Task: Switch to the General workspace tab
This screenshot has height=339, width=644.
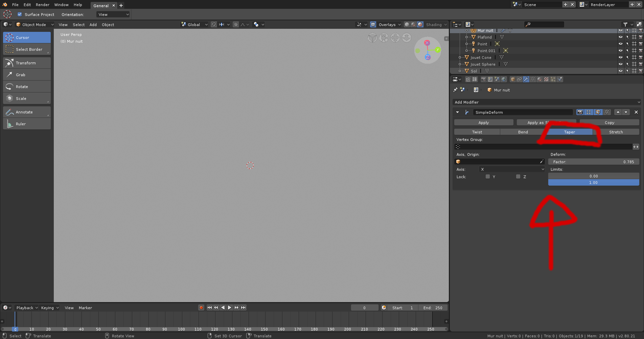Action: pos(101,5)
